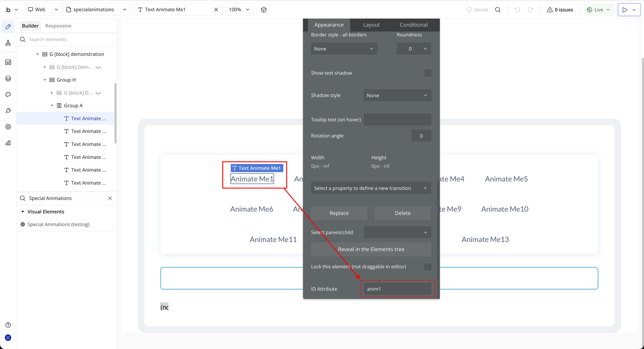Click the Replace button
644x349 pixels.
tap(339, 213)
